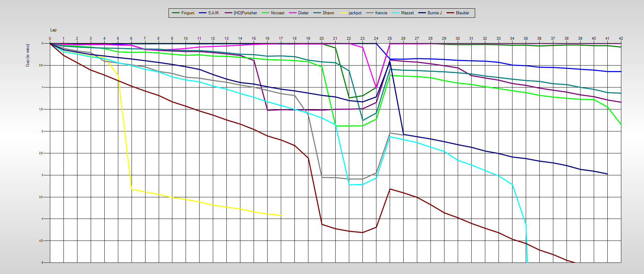Click the bright green Nicoast legend swatch
644x274 pixels.
pos(266,13)
